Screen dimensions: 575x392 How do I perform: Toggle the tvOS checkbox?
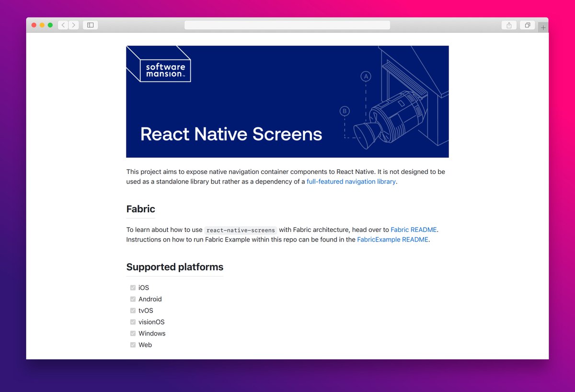coord(133,311)
